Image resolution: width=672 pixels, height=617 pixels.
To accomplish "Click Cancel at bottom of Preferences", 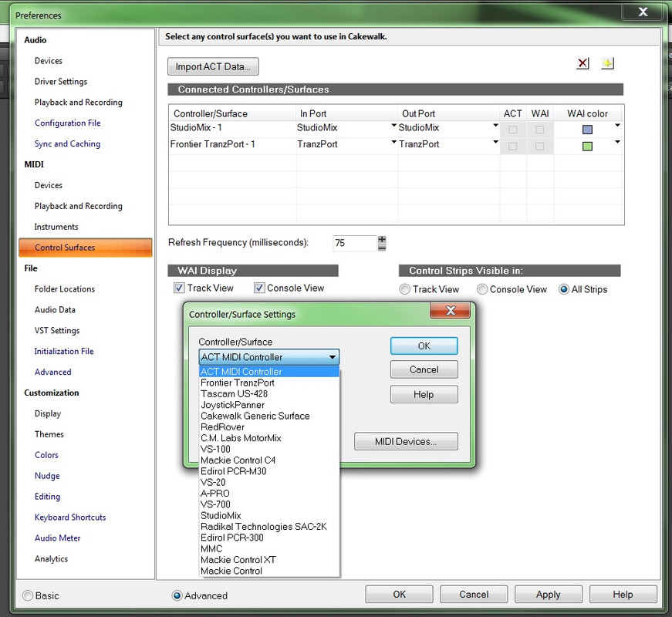I will click(474, 595).
